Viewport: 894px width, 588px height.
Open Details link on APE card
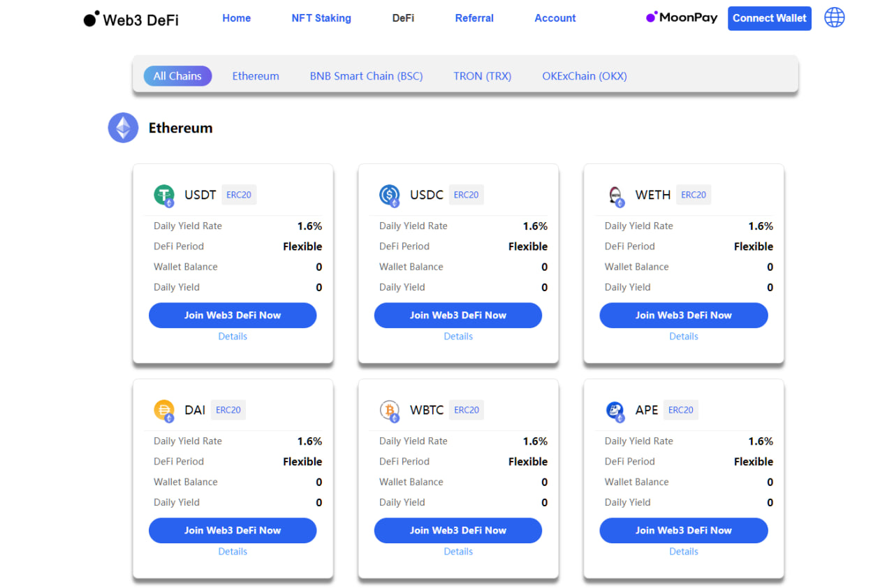tap(684, 552)
